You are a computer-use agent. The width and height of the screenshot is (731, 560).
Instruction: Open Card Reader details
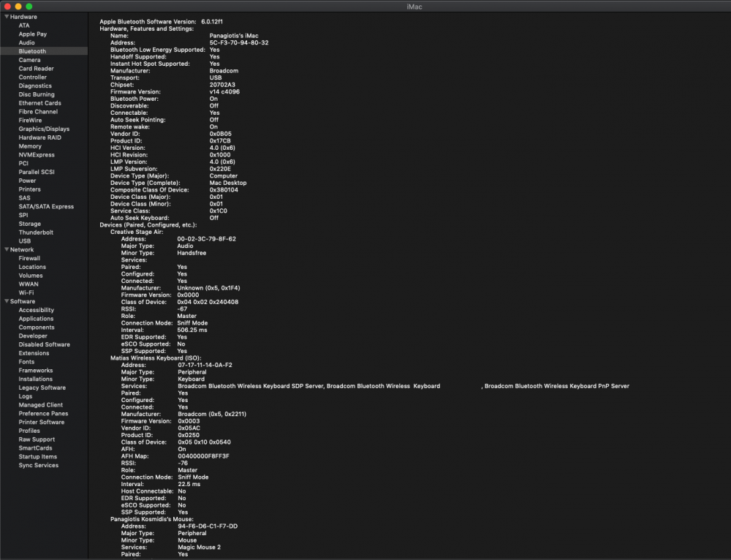36,69
